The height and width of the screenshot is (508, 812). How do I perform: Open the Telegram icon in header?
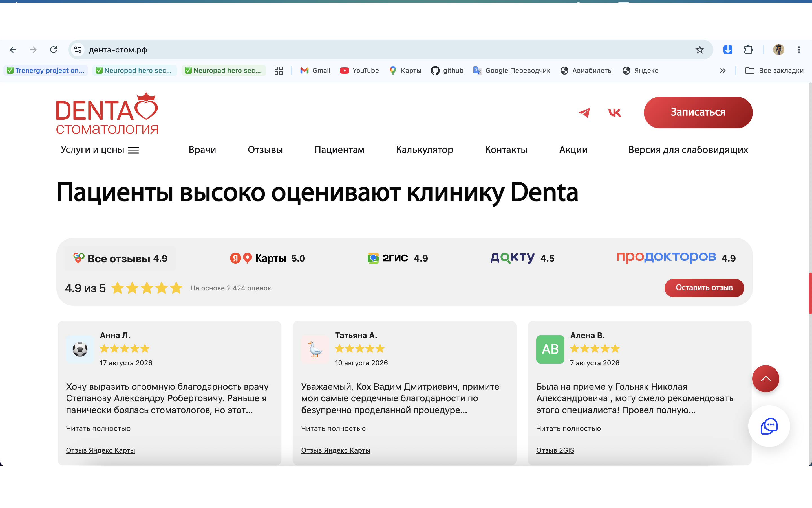click(x=584, y=113)
